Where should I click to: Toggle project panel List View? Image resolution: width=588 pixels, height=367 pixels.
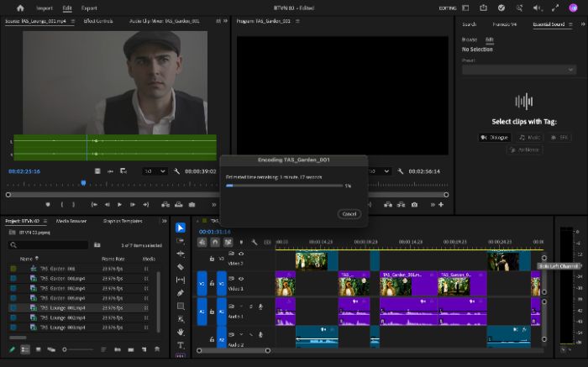24,349
